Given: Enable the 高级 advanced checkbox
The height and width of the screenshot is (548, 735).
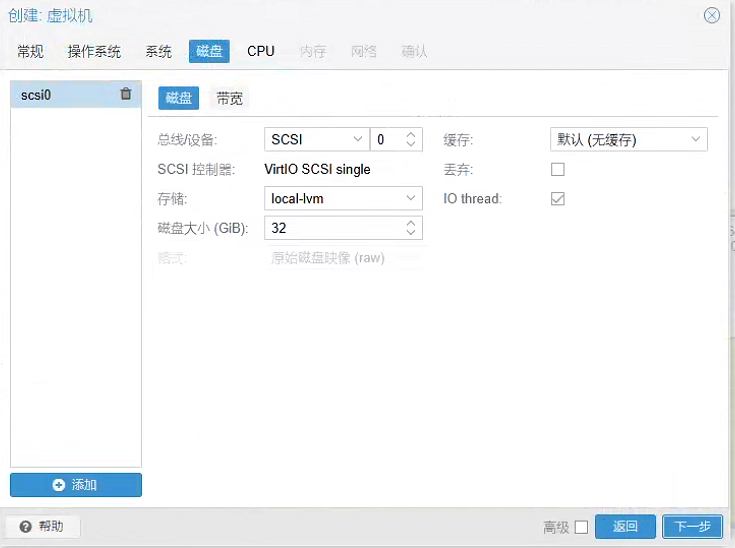Looking at the screenshot, I should tap(581, 527).
